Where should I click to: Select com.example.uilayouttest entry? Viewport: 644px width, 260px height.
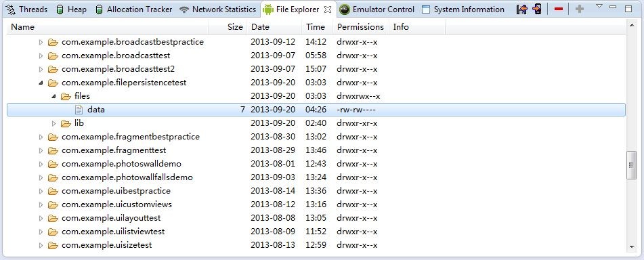(x=111, y=218)
